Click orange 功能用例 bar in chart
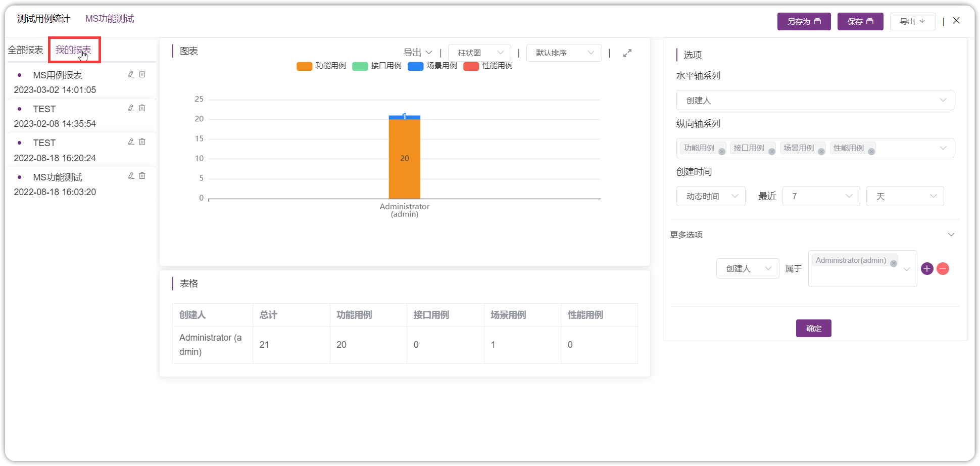The height and width of the screenshot is (466, 980). click(x=404, y=159)
